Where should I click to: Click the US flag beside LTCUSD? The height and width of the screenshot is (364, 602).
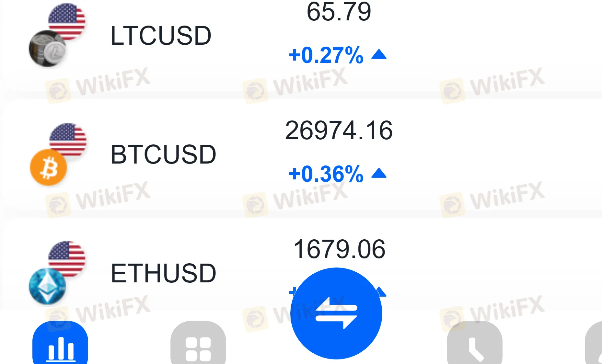67,20
